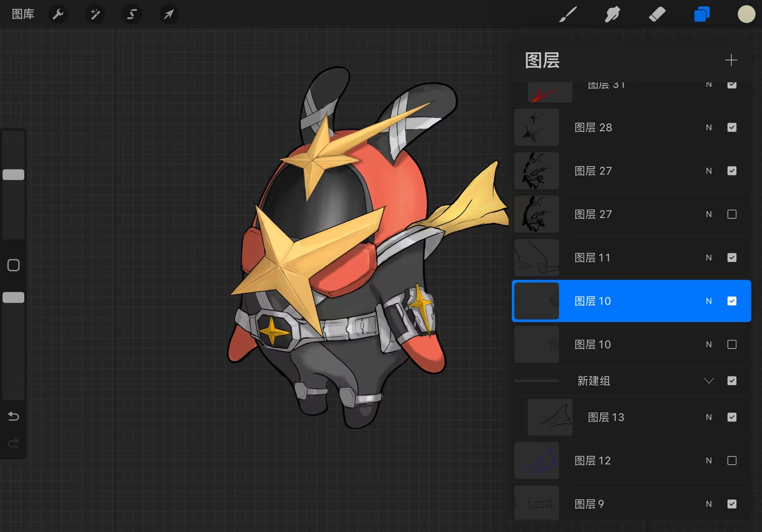
Task: Tap the square modify button in the sidebar
Action: (13, 265)
